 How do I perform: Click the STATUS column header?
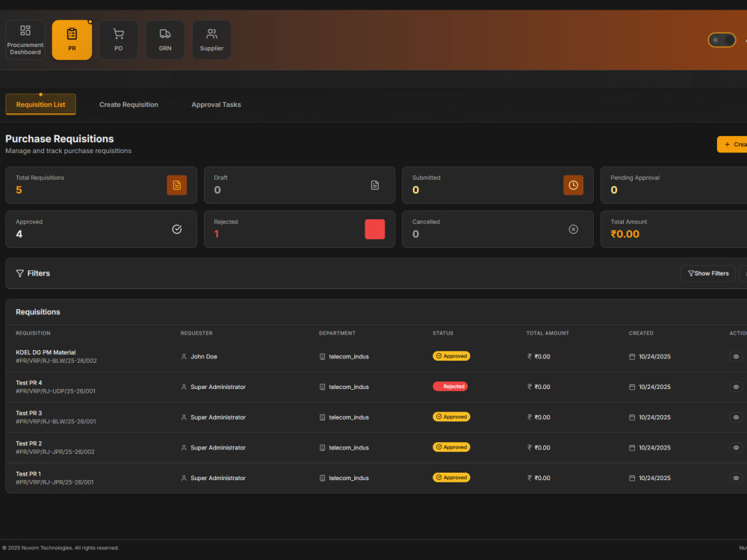[x=443, y=333]
